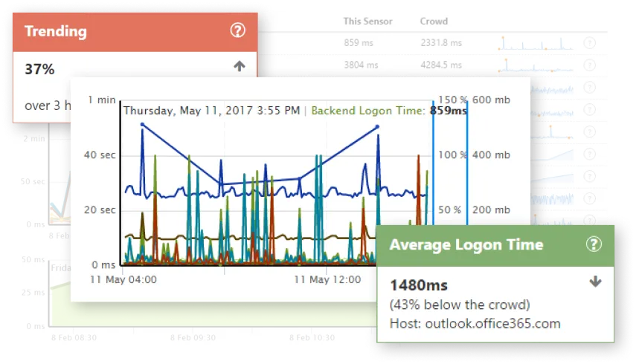Click the 600 mb axis label
Screen dimensions: 636x364
(x=491, y=100)
